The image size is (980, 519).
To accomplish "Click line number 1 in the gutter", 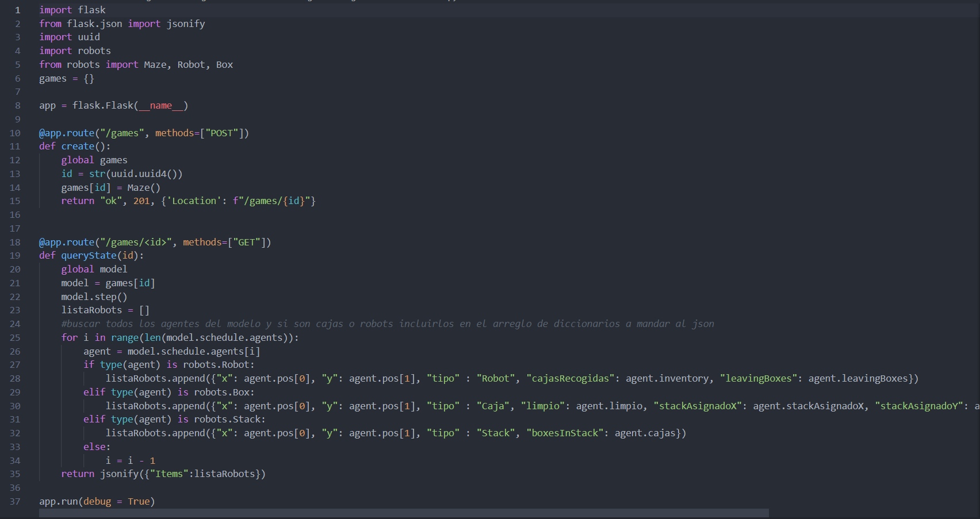I will coord(18,10).
